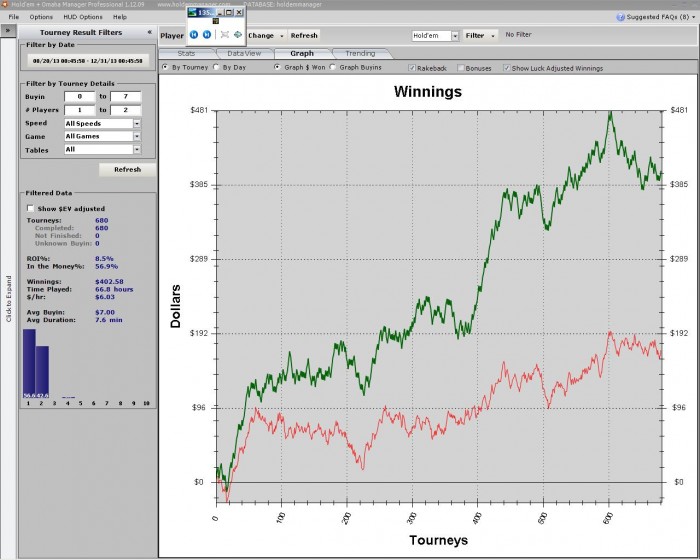Screen dimensions: 700x560
Task: Click the $/hr value $6.03
Action: (x=105, y=297)
